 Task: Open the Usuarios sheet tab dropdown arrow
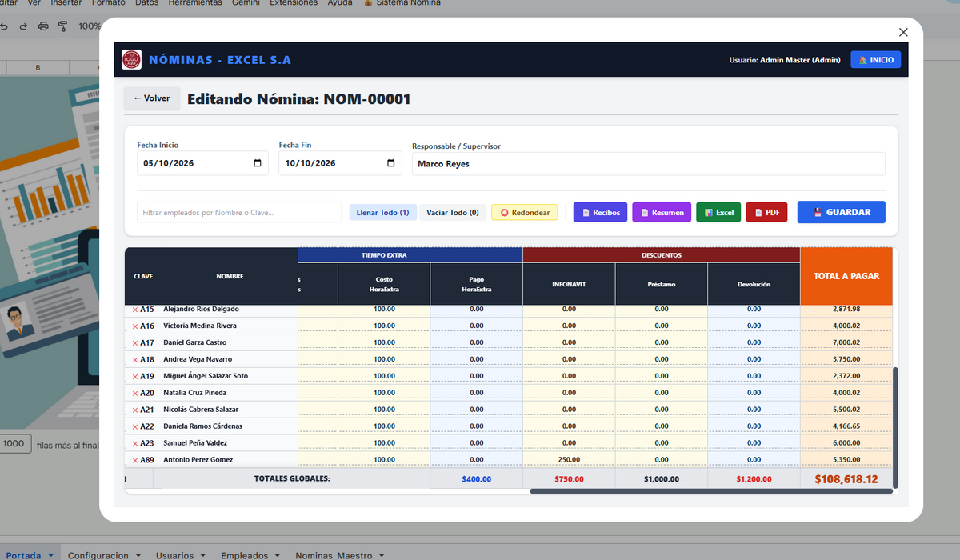tap(203, 555)
